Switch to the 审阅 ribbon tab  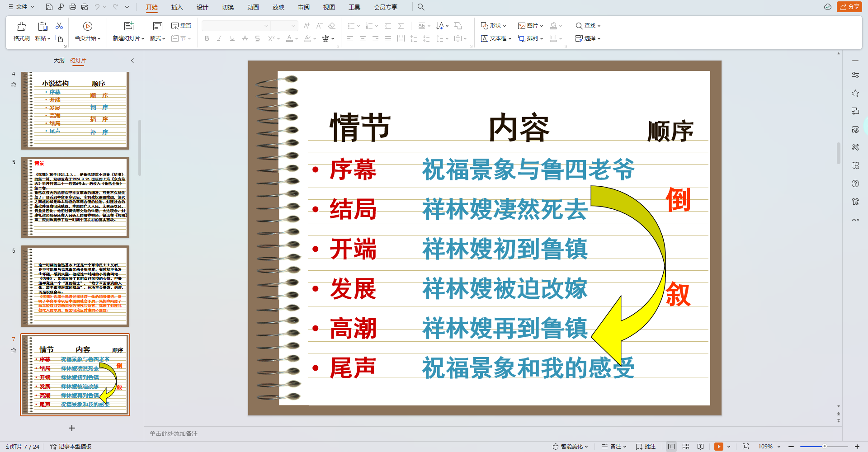click(303, 7)
